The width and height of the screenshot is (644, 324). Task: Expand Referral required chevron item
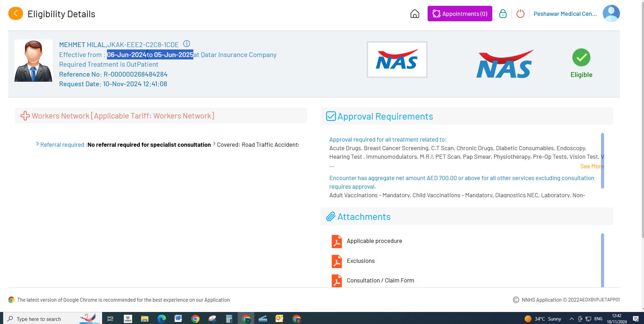tap(63, 145)
